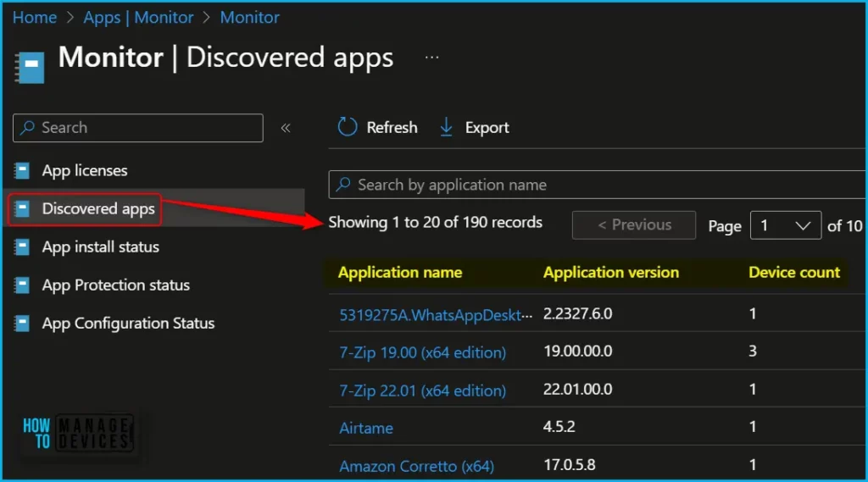Click the App licenses sidebar icon
868x482 pixels.
pos(23,170)
